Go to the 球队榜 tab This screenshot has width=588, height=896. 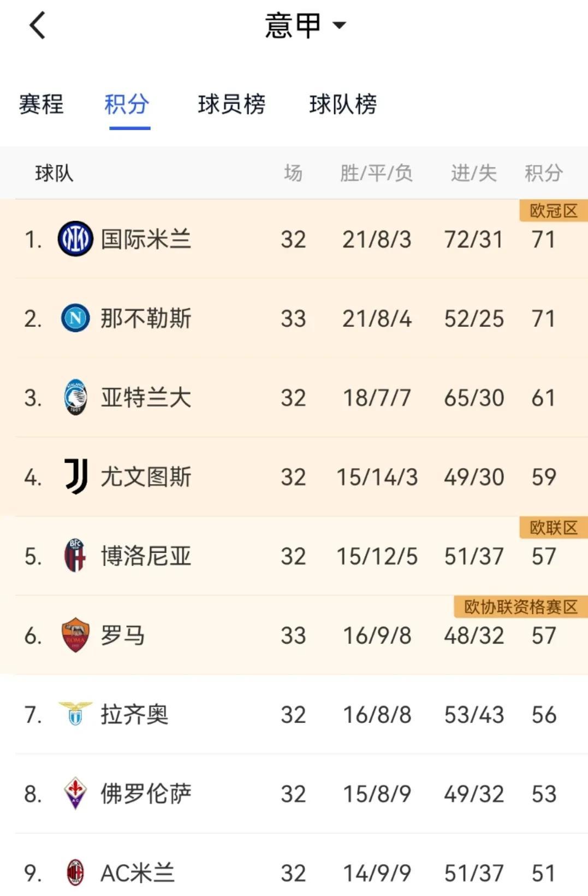coord(343,104)
